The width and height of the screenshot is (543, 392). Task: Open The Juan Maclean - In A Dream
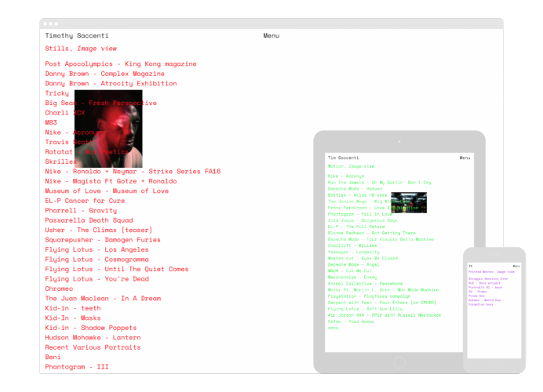tap(103, 299)
